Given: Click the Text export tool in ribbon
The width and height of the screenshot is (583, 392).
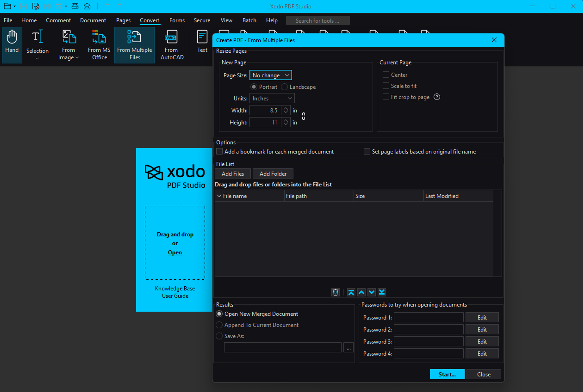Looking at the screenshot, I should [x=202, y=41].
